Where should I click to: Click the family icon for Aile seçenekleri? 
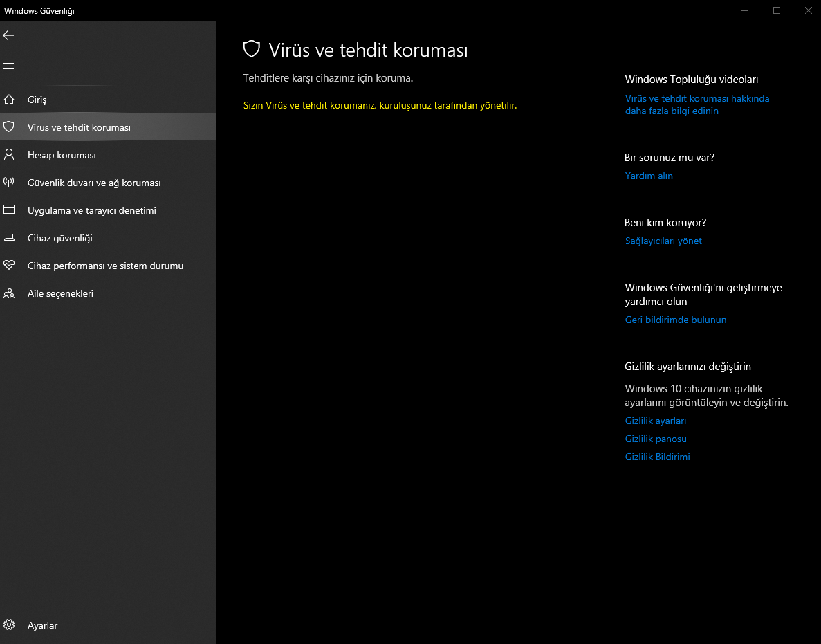point(9,293)
